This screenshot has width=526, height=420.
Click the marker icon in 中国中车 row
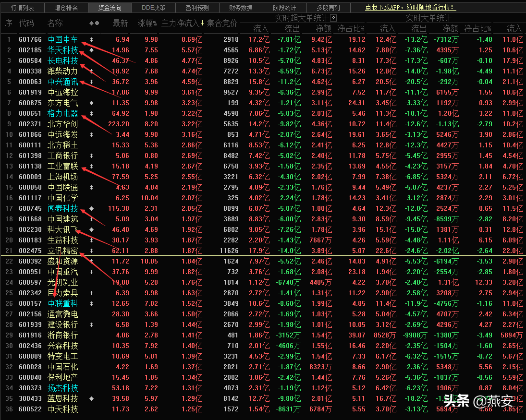point(92,39)
